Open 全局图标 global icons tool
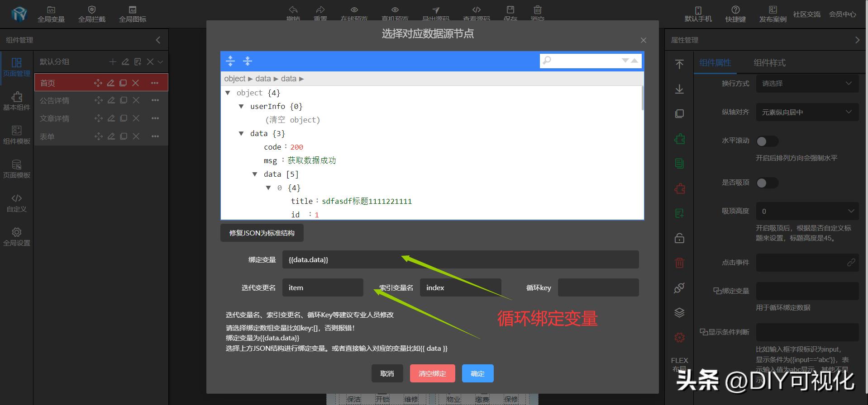The width and height of the screenshot is (868, 405). pos(133,14)
